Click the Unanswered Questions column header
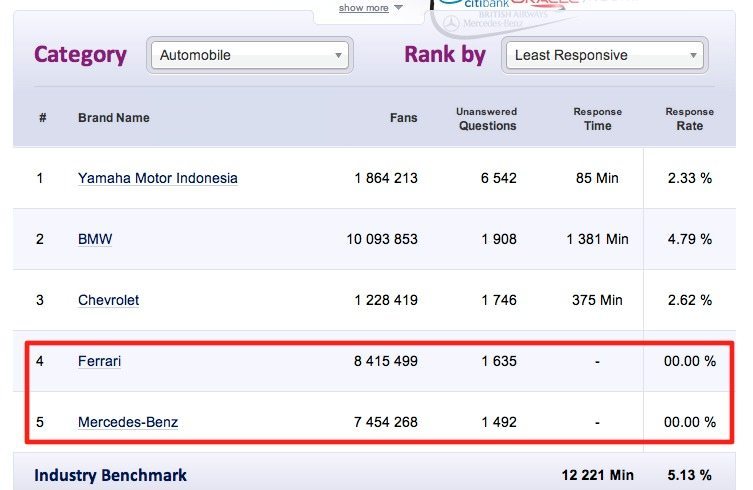 (486, 119)
